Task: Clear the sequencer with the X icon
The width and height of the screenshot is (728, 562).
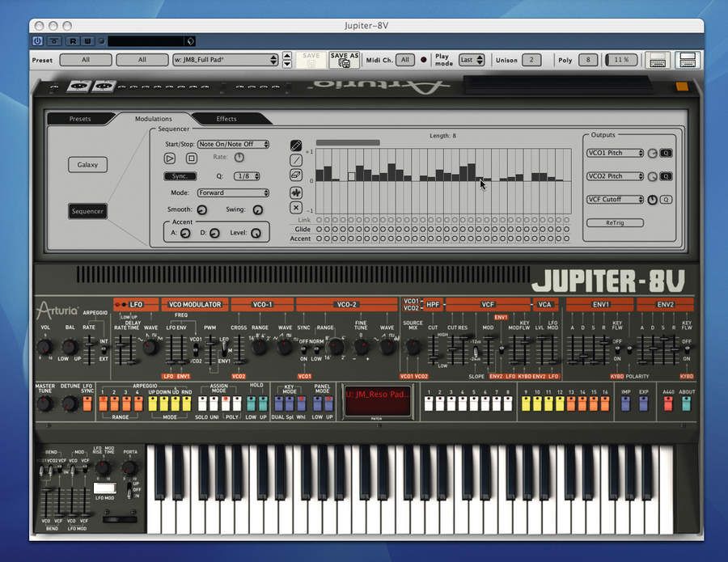Action: coord(296,208)
